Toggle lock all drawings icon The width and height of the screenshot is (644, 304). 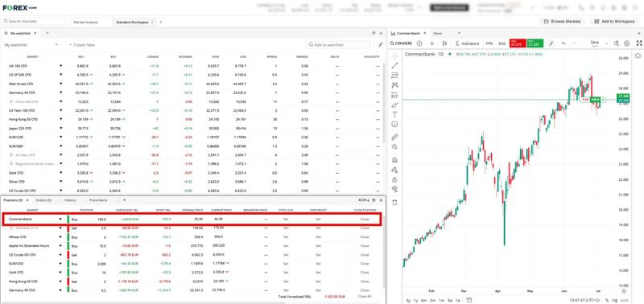click(394, 179)
